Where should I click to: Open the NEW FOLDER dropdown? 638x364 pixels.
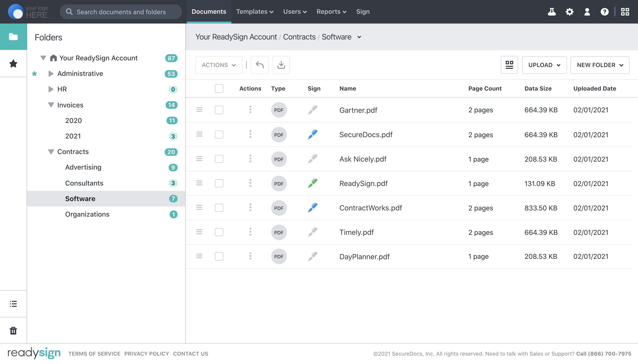point(600,65)
